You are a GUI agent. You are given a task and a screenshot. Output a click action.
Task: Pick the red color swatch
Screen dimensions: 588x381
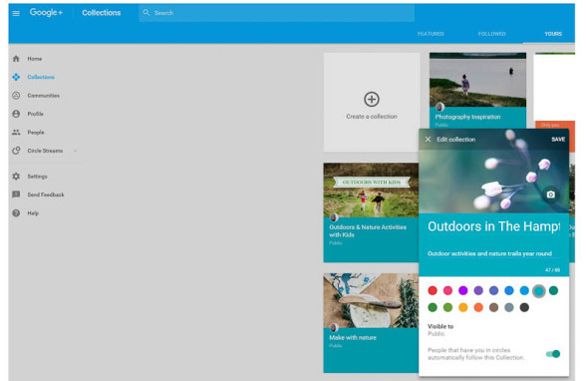pyautogui.click(x=433, y=290)
